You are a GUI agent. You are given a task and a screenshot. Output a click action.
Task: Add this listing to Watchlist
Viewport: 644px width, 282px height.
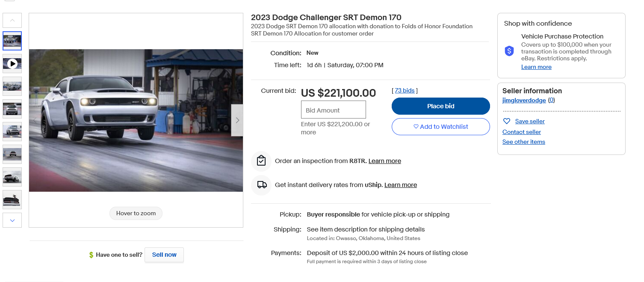[440, 127]
